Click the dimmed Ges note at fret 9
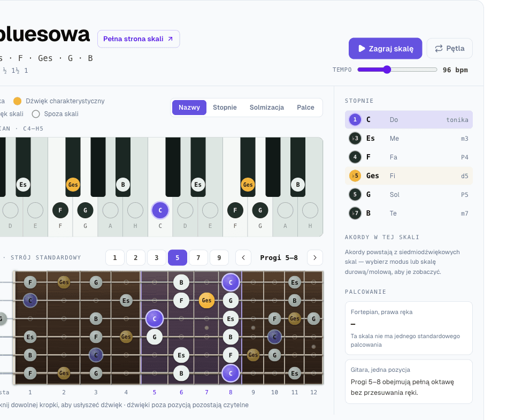This screenshot has height=420, width=522. [x=253, y=355]
